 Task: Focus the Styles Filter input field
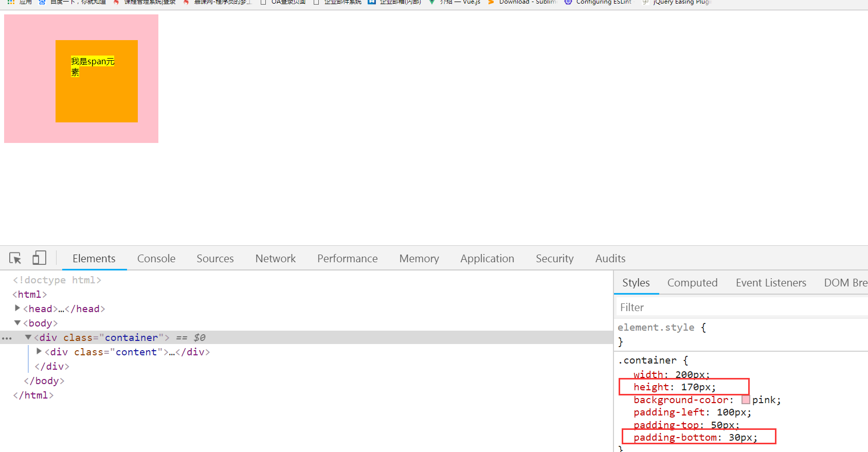pos(742,307)
